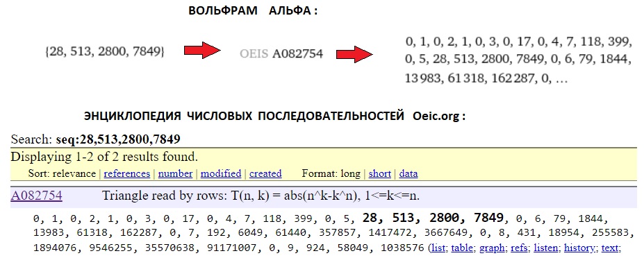Switch format to short

pos(380,173)
